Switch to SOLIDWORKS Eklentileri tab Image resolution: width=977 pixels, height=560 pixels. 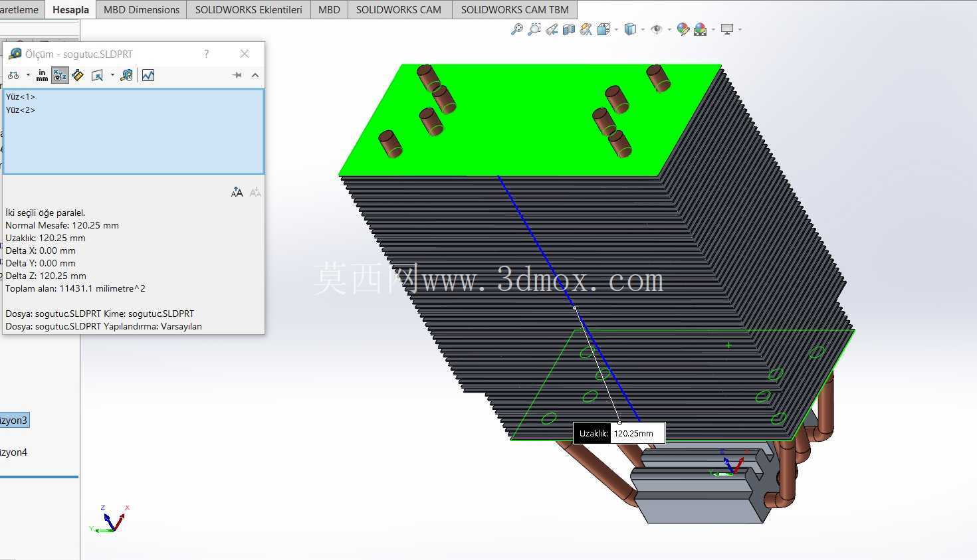(249, 10)
